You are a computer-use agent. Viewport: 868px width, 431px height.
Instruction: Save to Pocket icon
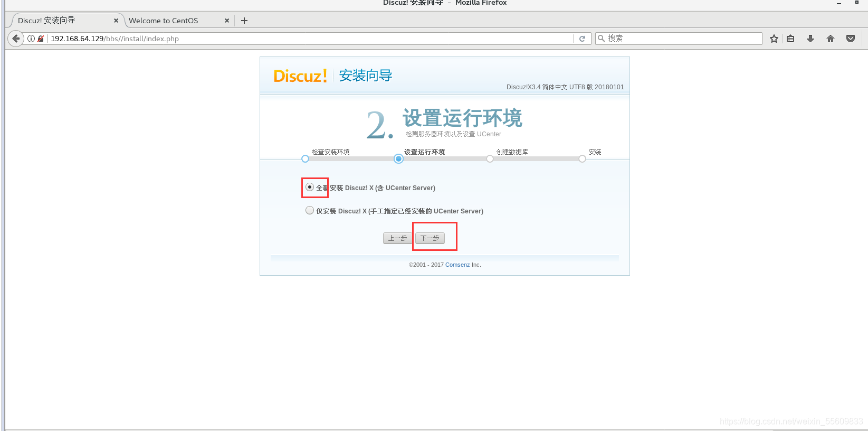tap(851, 39)
